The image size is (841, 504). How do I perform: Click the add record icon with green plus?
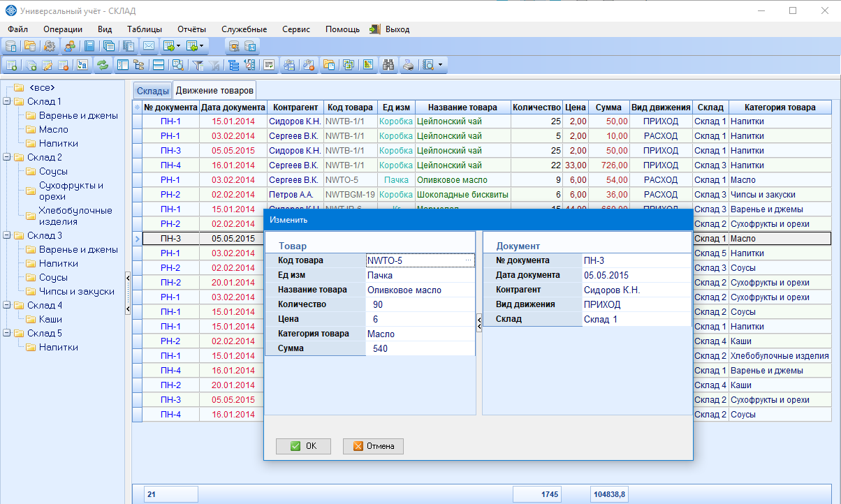11,65
